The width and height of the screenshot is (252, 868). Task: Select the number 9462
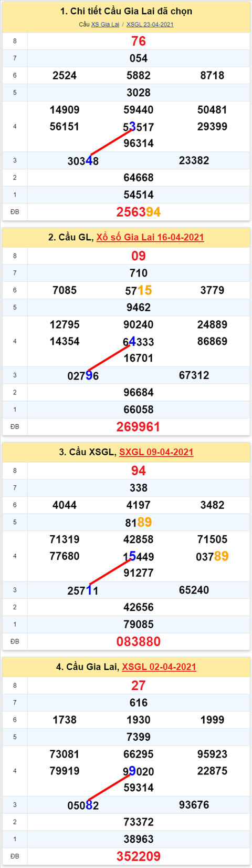click(139, 308)
